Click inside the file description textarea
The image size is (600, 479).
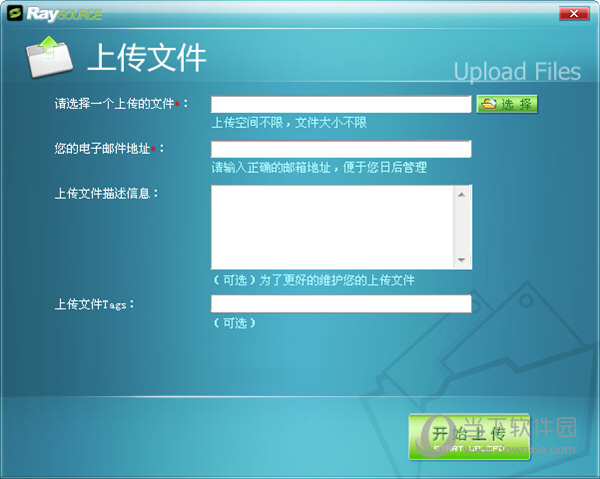tap(332, 227)
